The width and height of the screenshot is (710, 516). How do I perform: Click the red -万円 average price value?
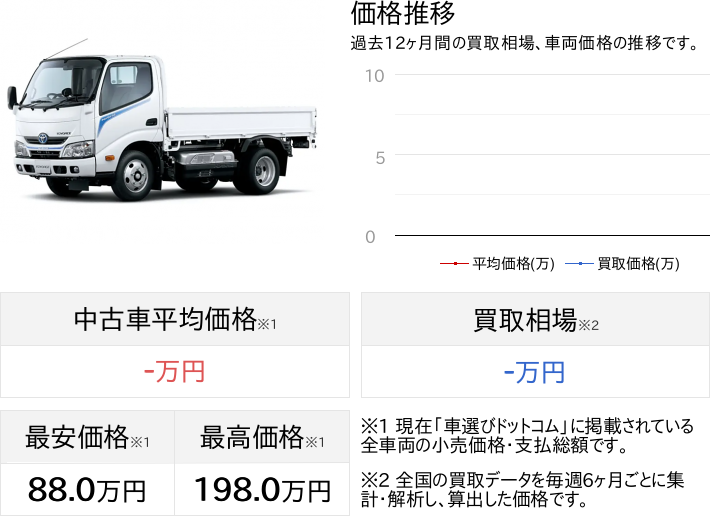coord(175,372)
